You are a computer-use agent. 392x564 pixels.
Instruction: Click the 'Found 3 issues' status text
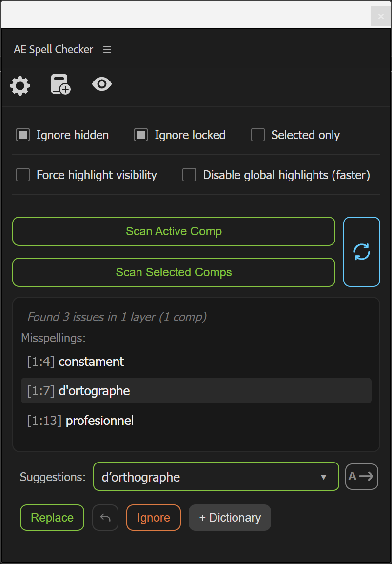pyautogui.click(x=117, y=317)
